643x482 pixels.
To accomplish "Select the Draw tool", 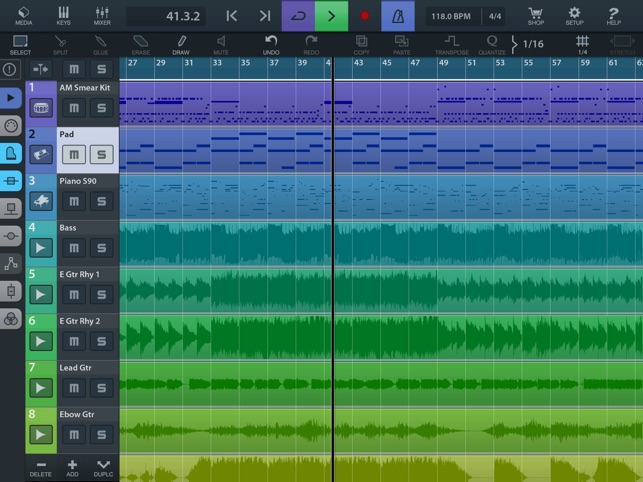I will coord(181,45).
